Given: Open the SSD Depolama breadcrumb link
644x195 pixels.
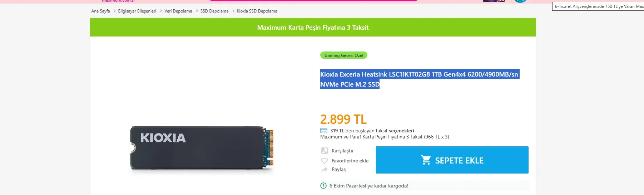Looking at the screenshot, I should [214, 11].
